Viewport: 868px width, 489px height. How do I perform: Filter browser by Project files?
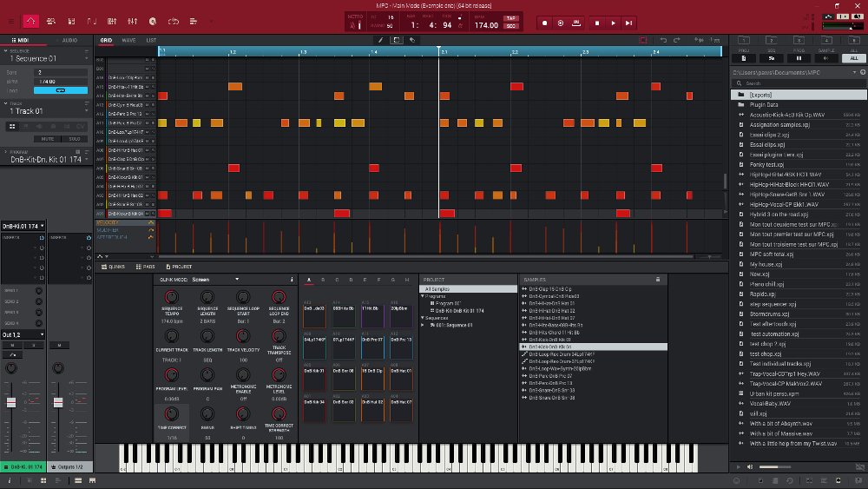pyautogui.click(x=744, y=57)
